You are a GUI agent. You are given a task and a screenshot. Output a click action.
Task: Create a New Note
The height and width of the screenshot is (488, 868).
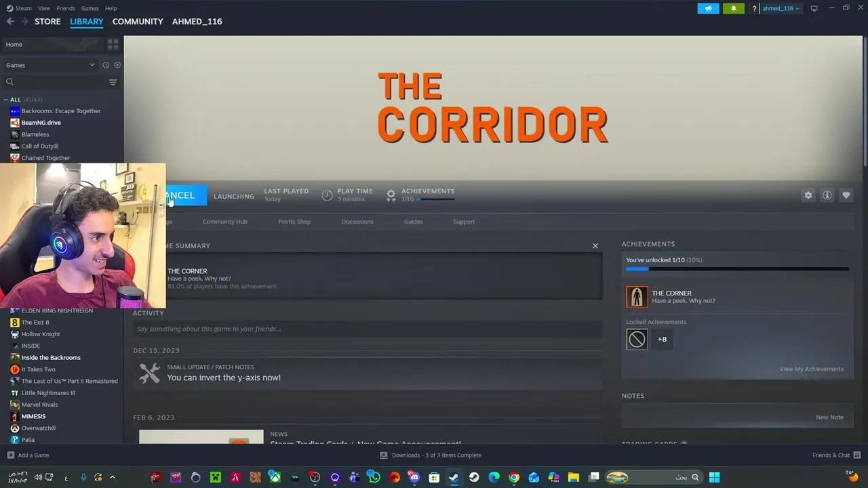click(x=829, y=417)
